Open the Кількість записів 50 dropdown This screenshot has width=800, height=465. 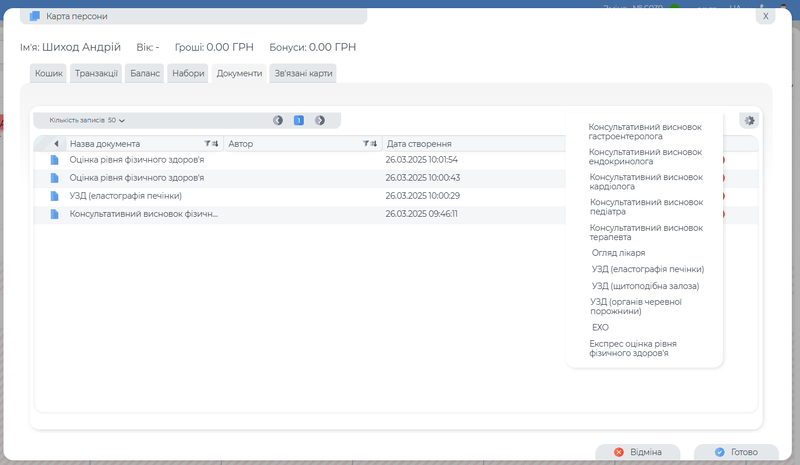point(87,120)
